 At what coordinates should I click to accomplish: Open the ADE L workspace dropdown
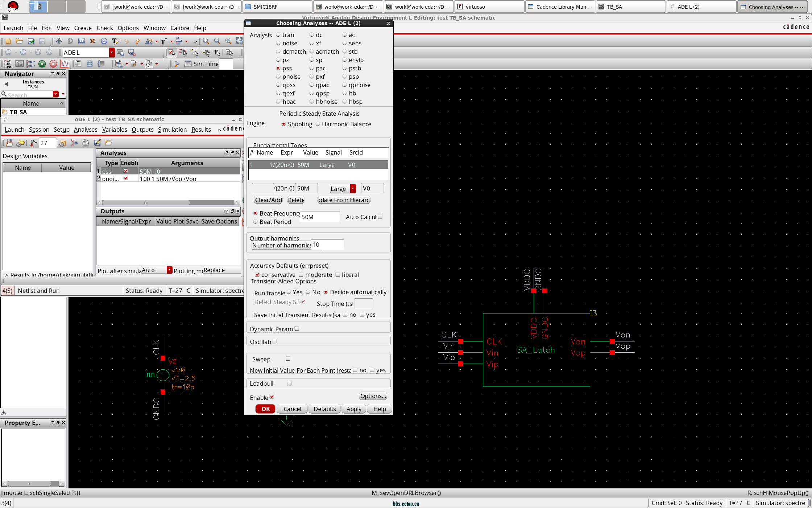(x=112, y=53)
